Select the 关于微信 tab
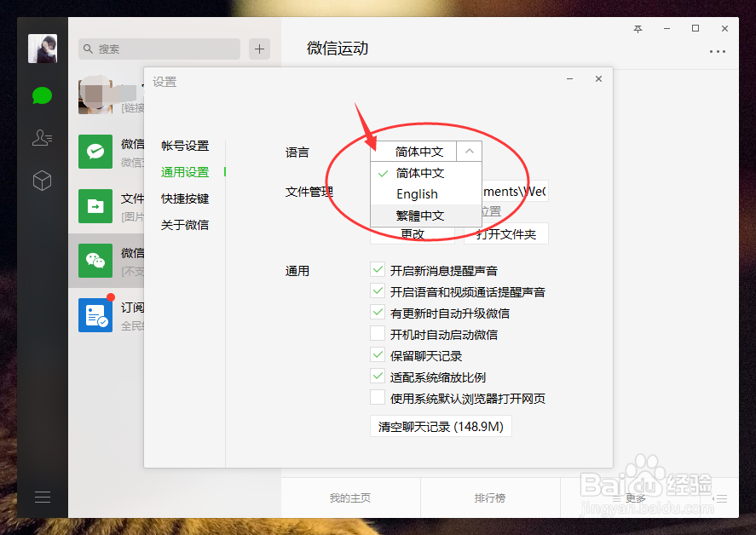The height and width of the screenshot is (535, 756). [185, 225]
